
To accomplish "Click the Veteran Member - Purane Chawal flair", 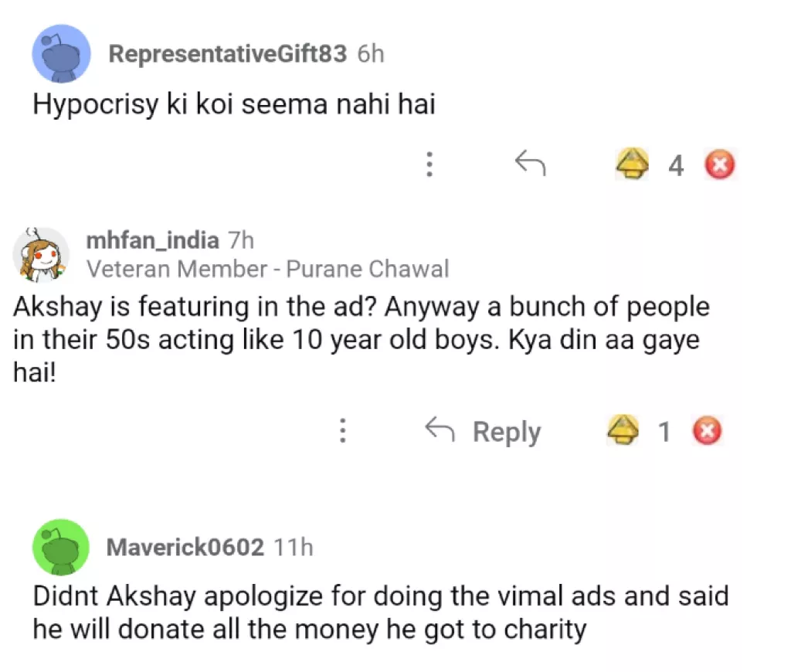I will (x=269, y=269).
